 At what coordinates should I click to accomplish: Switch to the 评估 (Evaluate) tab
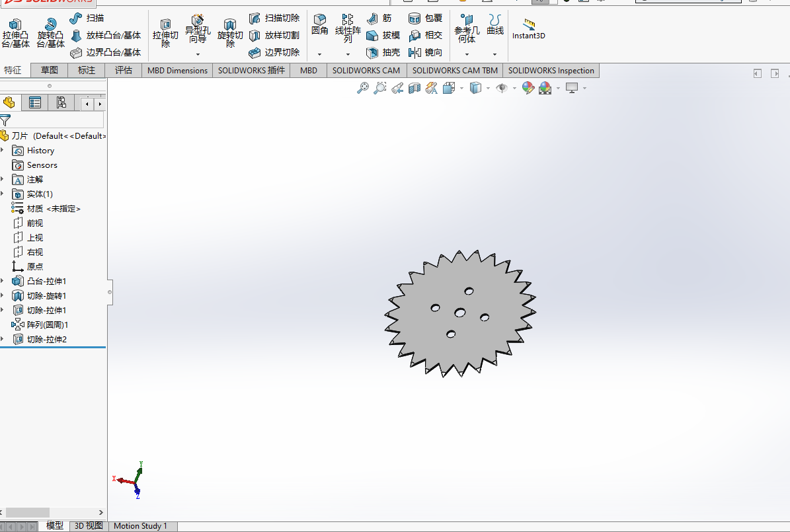[124, 70]
